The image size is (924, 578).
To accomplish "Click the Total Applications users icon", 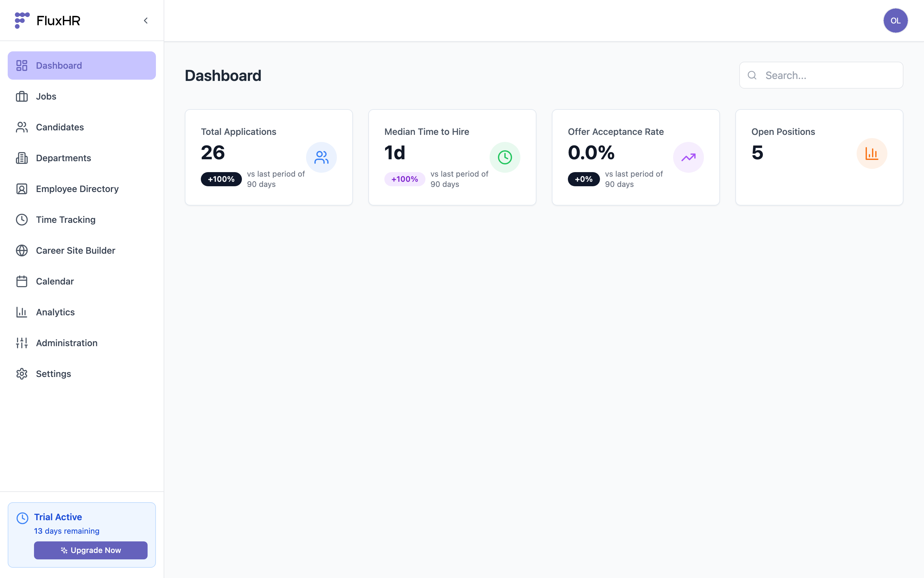I will [321, 157].
